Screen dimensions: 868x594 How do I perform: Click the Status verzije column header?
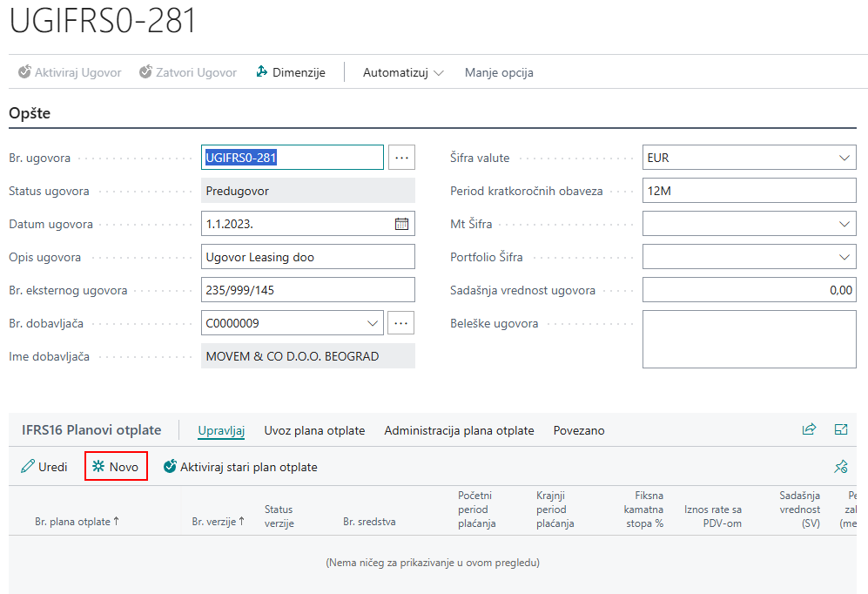tap(279, 516)
